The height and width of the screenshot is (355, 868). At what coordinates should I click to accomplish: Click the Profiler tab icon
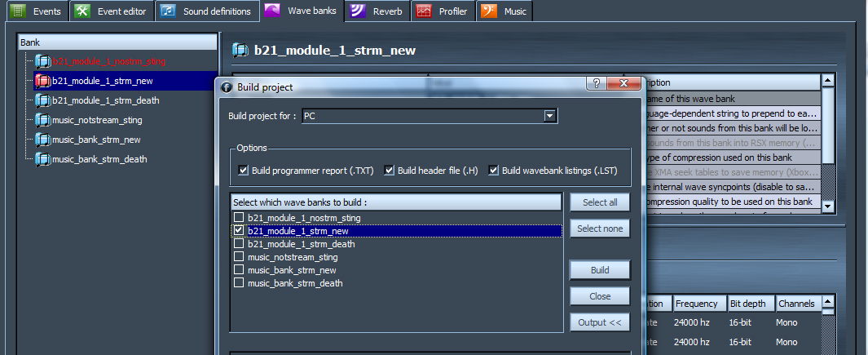coord(423,11)
